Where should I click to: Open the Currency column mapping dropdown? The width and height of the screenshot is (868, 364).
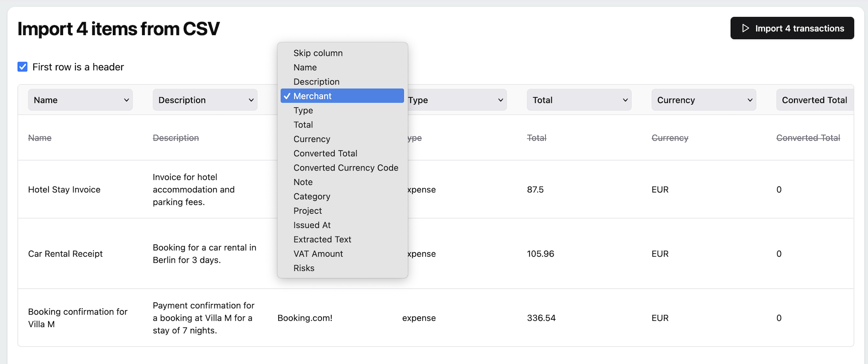pyautogui.click(x=704, y=100)
